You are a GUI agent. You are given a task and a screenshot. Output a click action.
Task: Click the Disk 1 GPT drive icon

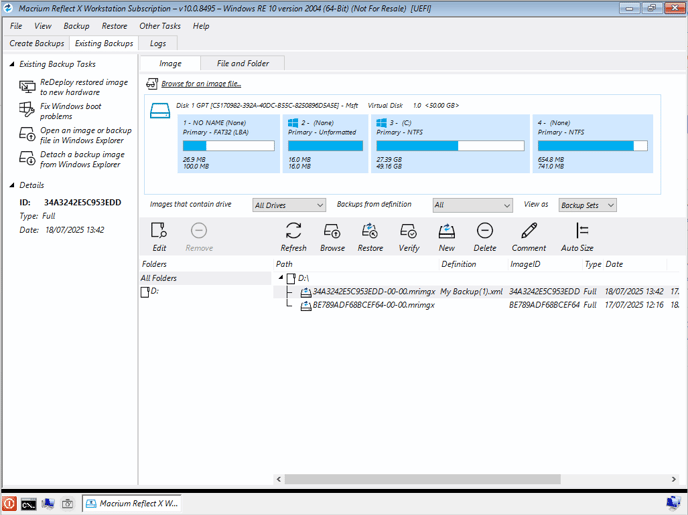[x=160, y=111]
